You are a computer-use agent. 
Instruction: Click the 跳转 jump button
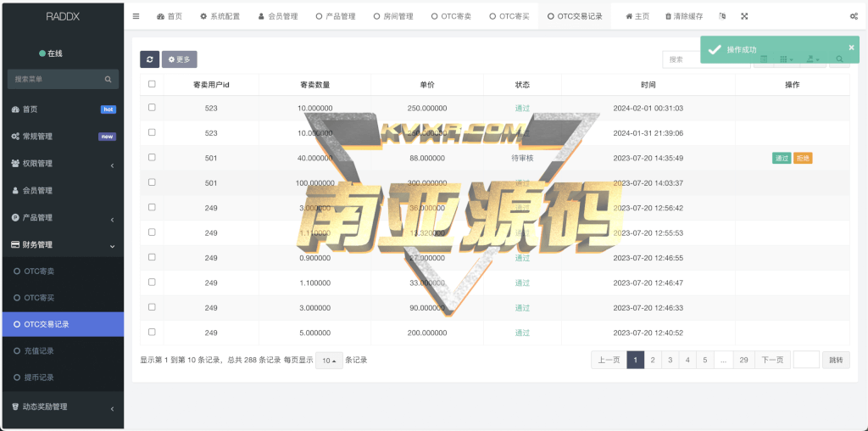(x=836, y=360)
